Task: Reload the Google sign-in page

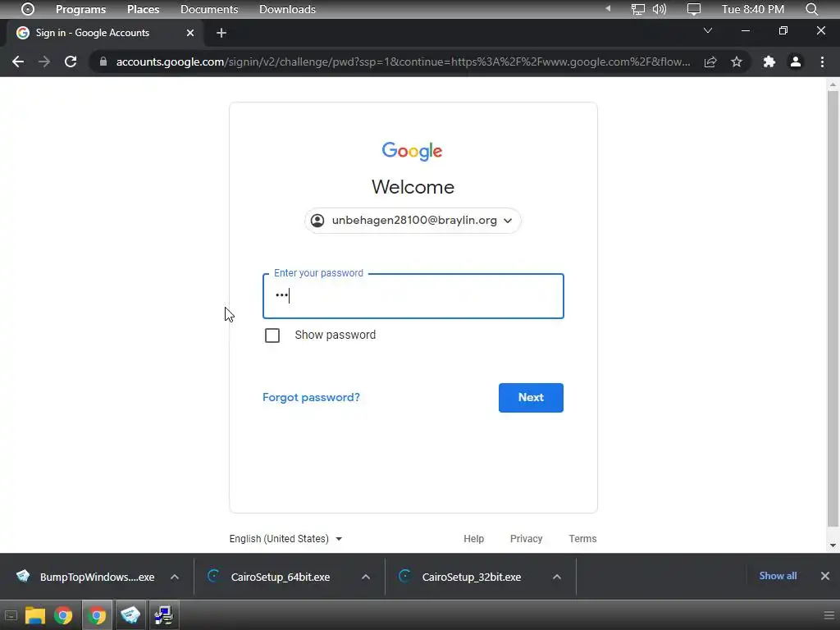Action: pos(71,62)
